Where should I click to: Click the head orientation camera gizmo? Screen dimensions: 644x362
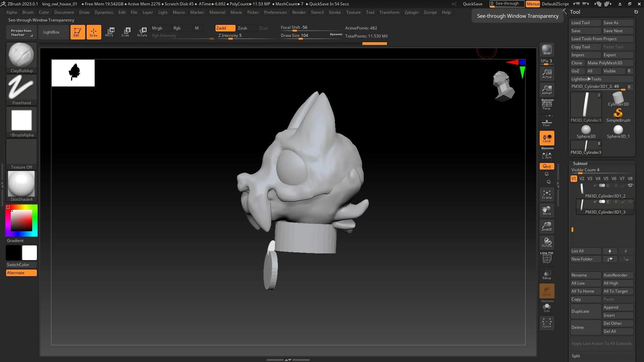click(x=503, y=86)
